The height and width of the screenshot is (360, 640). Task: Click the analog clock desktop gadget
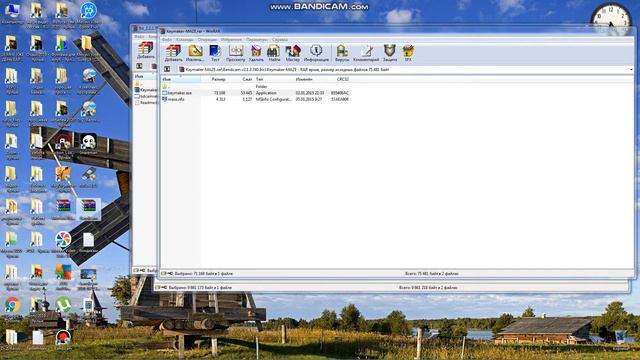(x=611, y=20)
